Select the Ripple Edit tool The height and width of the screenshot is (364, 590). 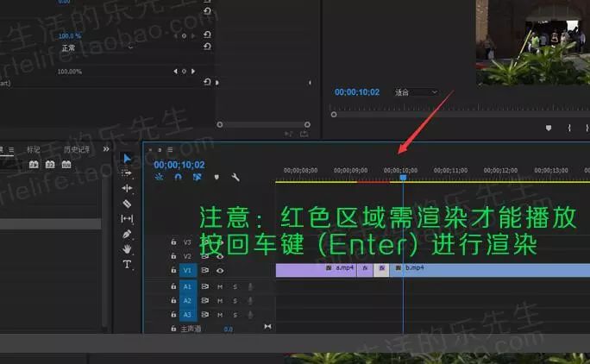coord(127,188)
